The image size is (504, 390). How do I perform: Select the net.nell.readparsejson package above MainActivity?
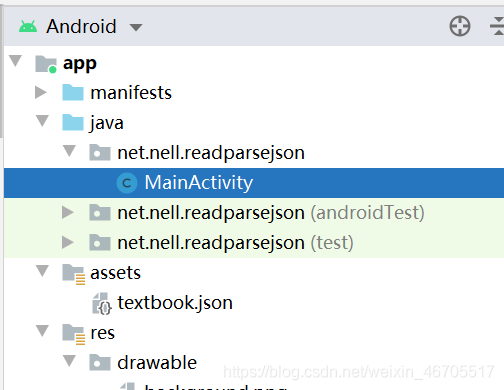click(x=211, y=153)
